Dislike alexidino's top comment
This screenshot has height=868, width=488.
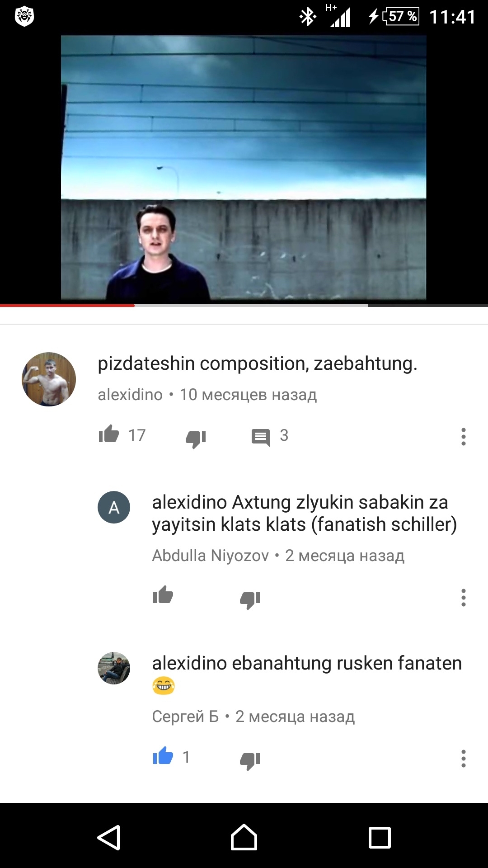(196, 438)
